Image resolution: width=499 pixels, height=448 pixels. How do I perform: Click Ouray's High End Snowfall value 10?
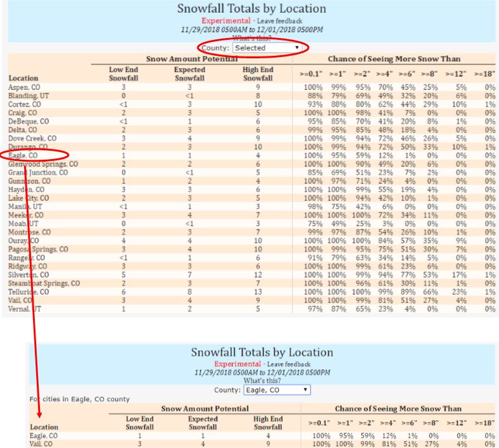(x=258, y=241)
